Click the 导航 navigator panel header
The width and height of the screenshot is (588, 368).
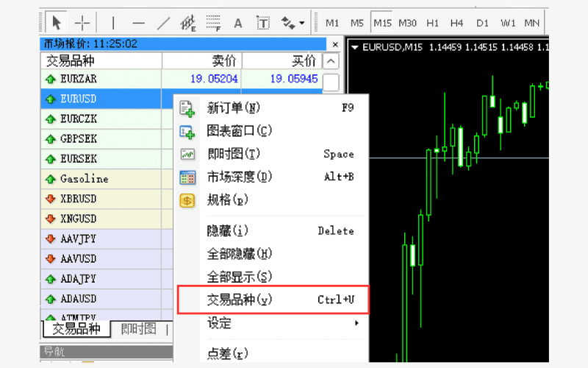click(107, 352)
